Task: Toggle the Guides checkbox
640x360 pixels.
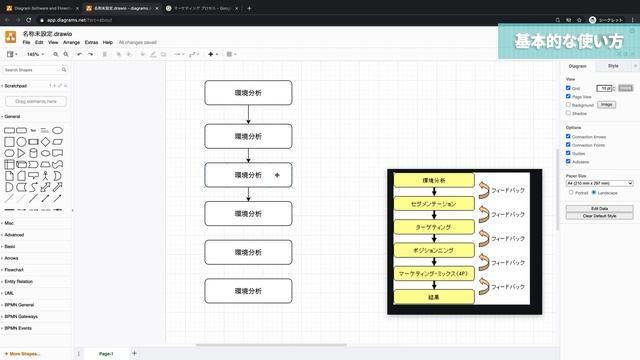Action: (568, 153)
